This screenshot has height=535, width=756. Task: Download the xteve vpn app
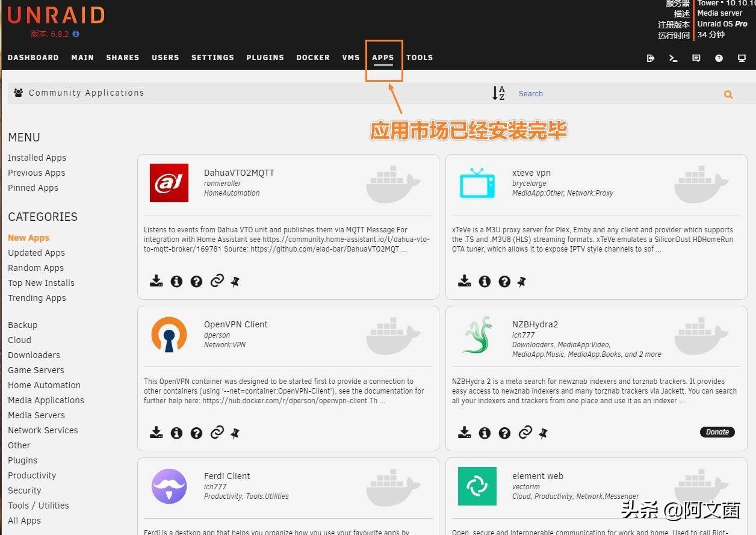(464, 280)
